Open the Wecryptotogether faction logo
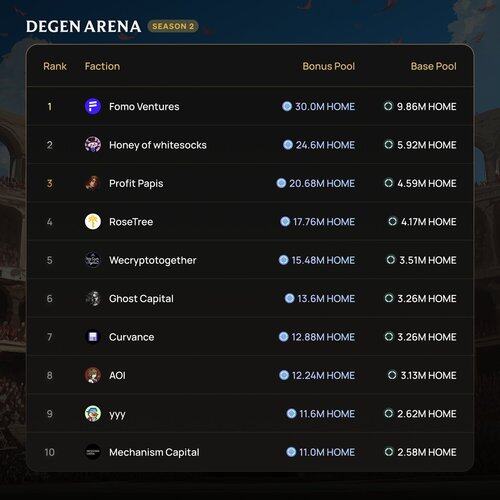 tap(93, 260)
